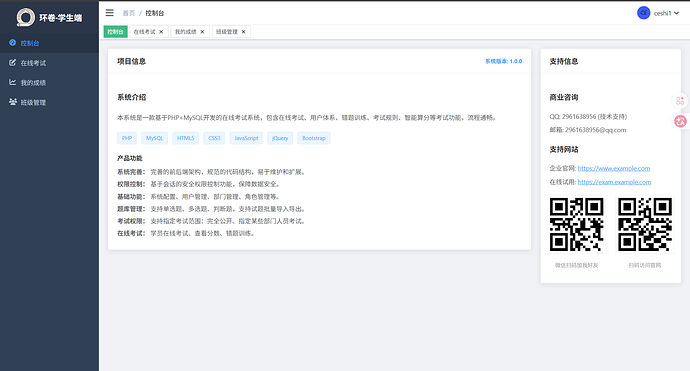Click the 产品功能 heading
The height and width of the screenshot is (371, 690).
(x=130, y=158)
